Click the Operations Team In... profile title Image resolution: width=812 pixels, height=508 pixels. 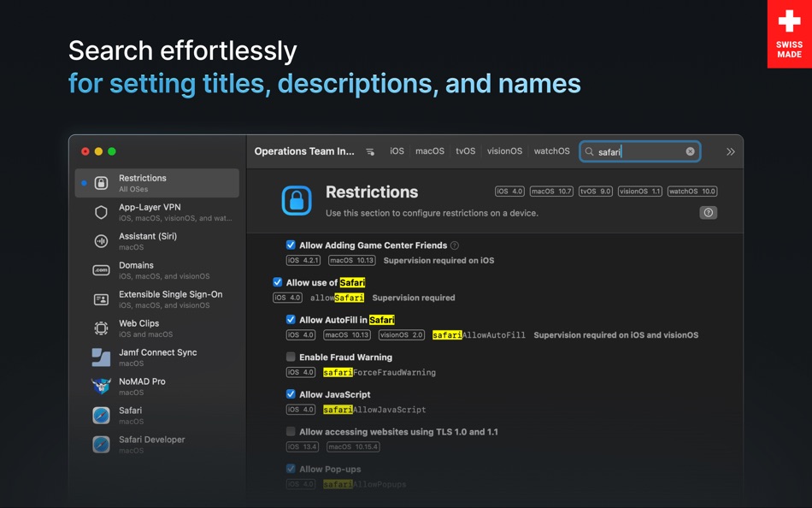coord(304,151)
